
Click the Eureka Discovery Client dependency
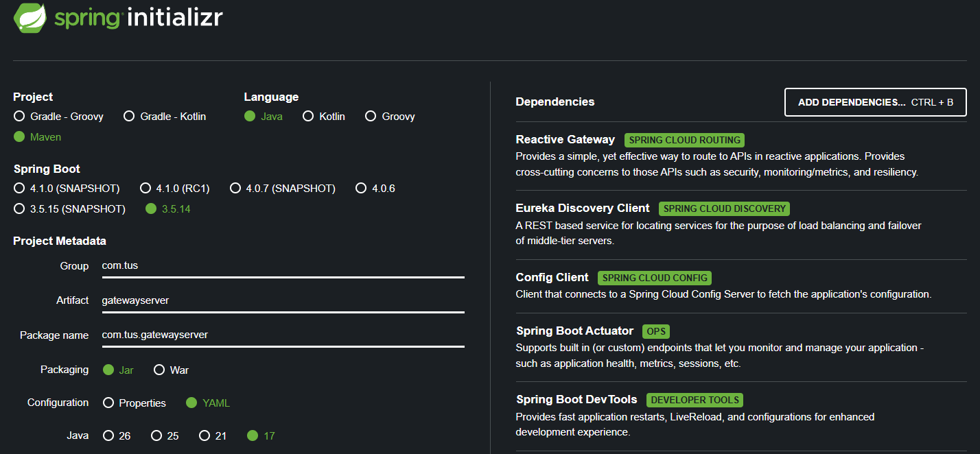click(x=583, y=208)
